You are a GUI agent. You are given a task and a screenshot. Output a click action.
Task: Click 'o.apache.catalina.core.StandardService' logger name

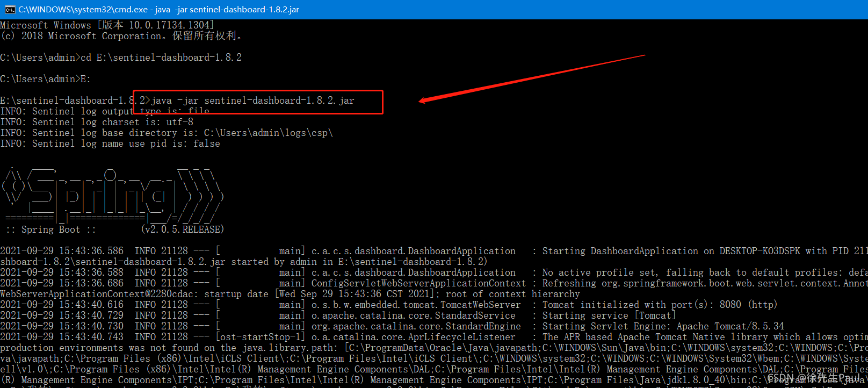click(x=414, y=315)
